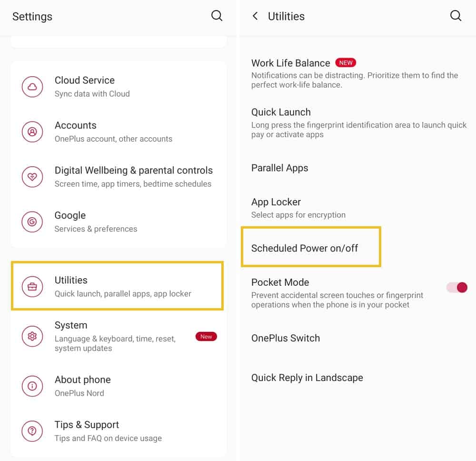Tap the New badge beside System
This screenshot has height=461, width=476.
206,337
